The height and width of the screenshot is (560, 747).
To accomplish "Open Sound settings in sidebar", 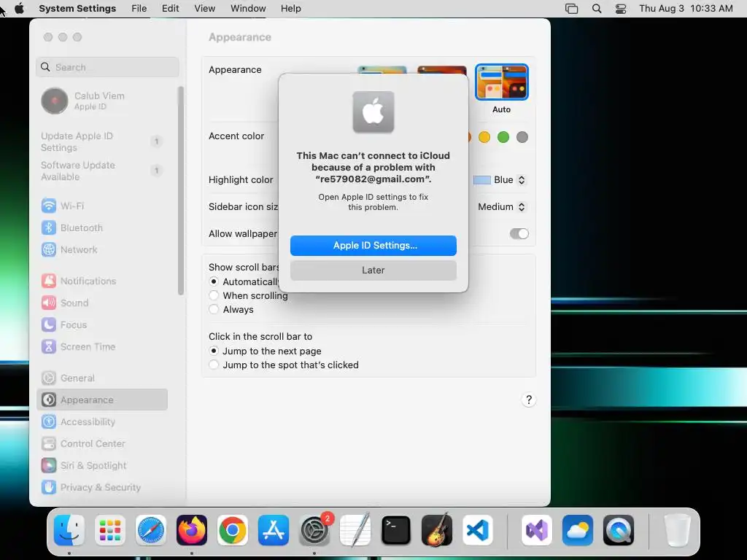I will [102, 303].
